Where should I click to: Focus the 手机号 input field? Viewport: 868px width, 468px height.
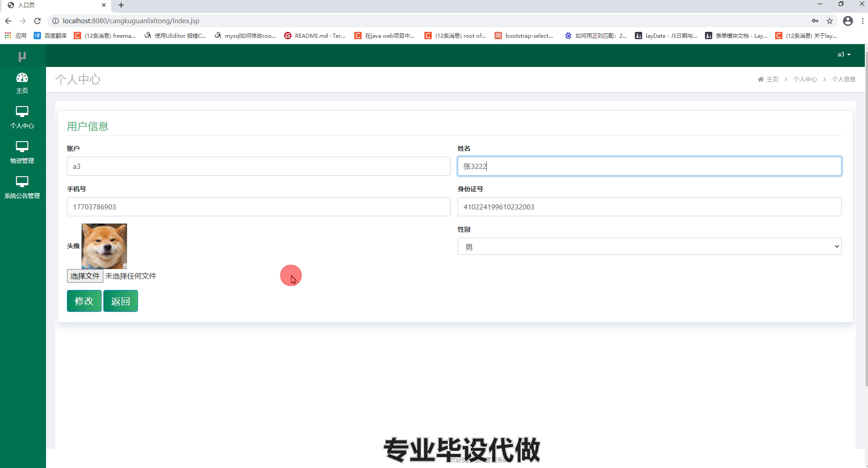pyautogui.click(x=259, y=207)
